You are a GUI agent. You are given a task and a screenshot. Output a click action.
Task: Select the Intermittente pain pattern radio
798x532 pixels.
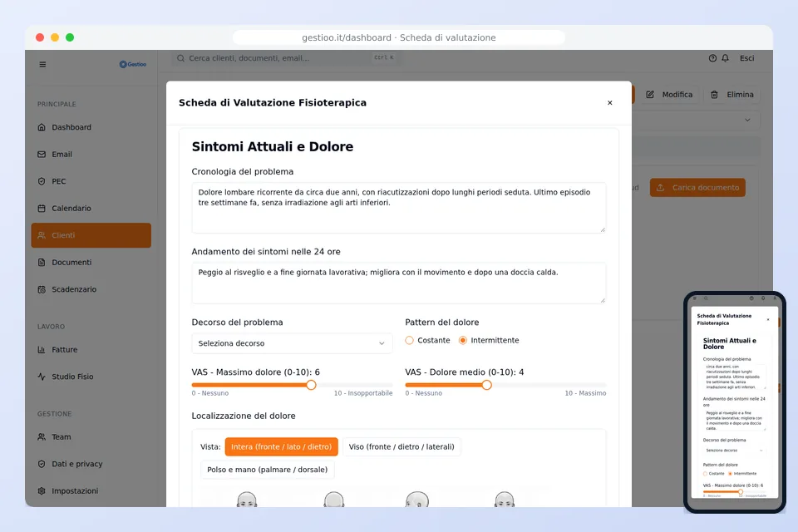[463, 341]
